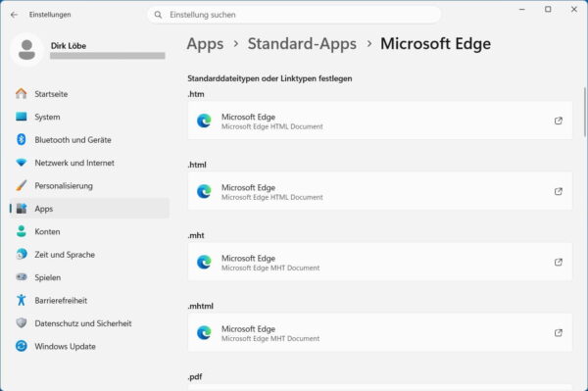Click the Barrierefreiheit accessibility icon
The width and height of the screenshot is (588, 391).
click(x=22, y=300)
